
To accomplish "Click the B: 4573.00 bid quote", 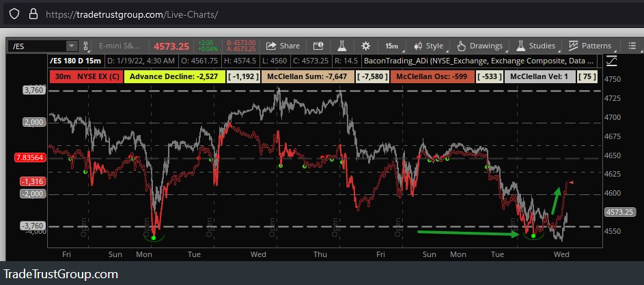I will 241,43.
